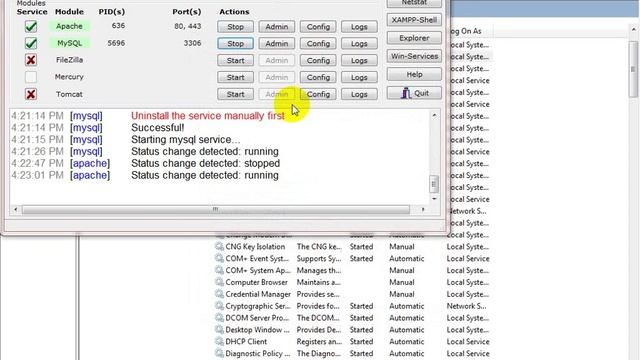Click the Log On As column header

pyautogui.click(x=467, y=31)
